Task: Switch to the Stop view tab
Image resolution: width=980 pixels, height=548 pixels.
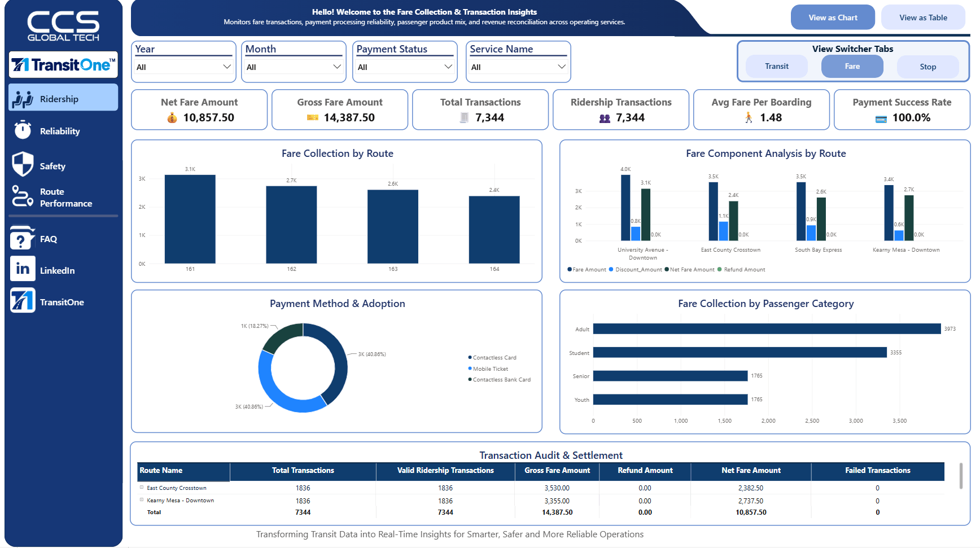Action: (928, 67)
